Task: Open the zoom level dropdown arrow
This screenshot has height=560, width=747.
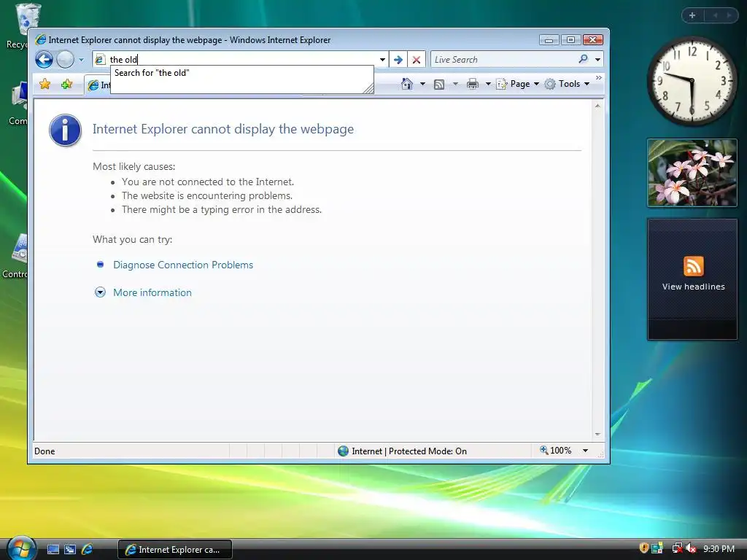Action: (585, 451)
